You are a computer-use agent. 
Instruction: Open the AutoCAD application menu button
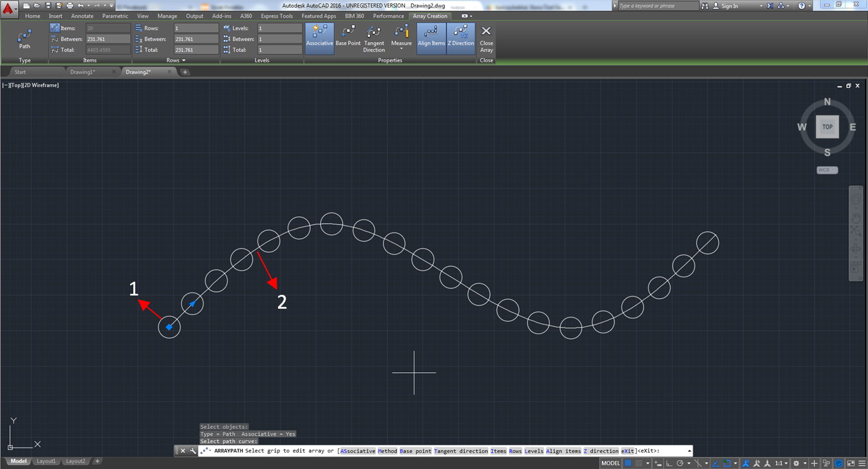9,9
